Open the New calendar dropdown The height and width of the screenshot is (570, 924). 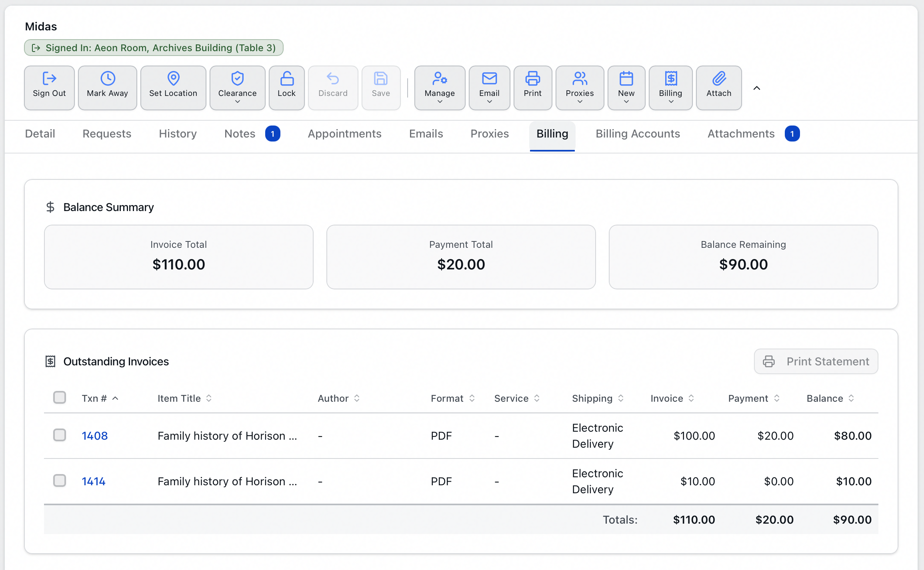click(x=626, y=88)
